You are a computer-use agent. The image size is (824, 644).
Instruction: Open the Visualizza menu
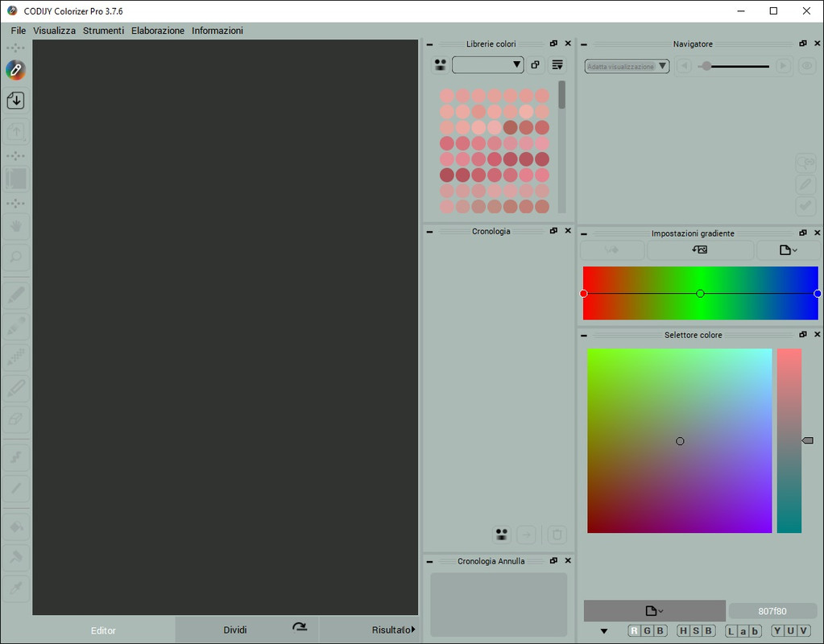click(x=54, y=31)
